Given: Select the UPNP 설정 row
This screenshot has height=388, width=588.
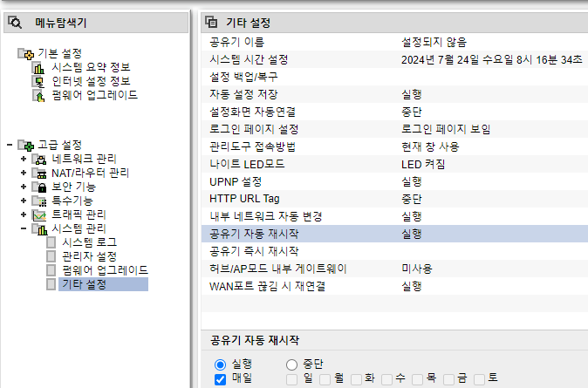Looking at the screenshot, I should 394,182.
